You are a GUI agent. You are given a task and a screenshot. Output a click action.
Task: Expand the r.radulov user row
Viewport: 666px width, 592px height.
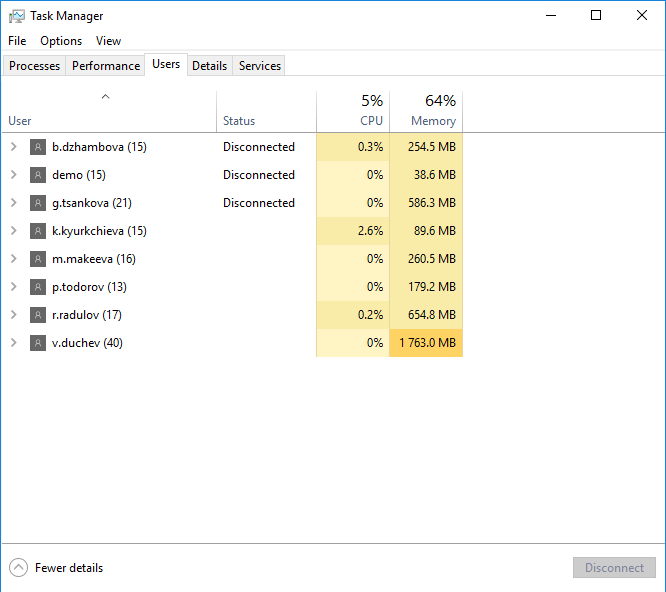click(x=14, y=315)
